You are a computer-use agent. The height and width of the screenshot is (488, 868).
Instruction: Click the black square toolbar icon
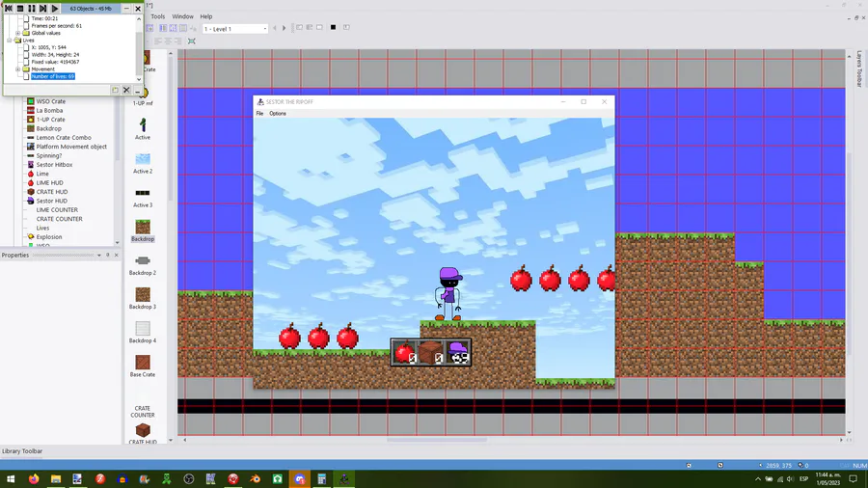334,27
